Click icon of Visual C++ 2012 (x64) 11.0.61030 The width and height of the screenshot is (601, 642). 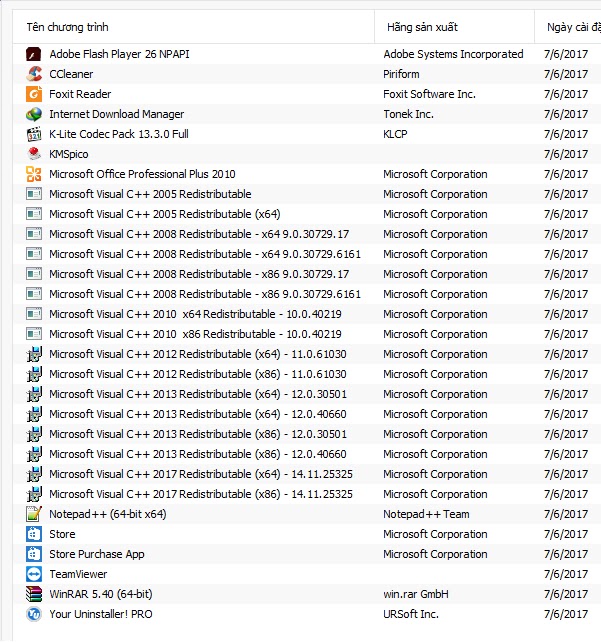point(34,354)
